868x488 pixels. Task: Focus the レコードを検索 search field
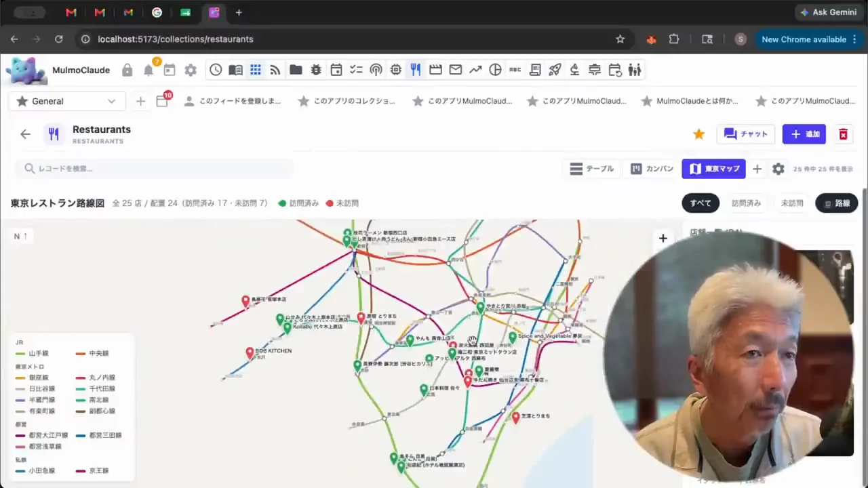155,169
